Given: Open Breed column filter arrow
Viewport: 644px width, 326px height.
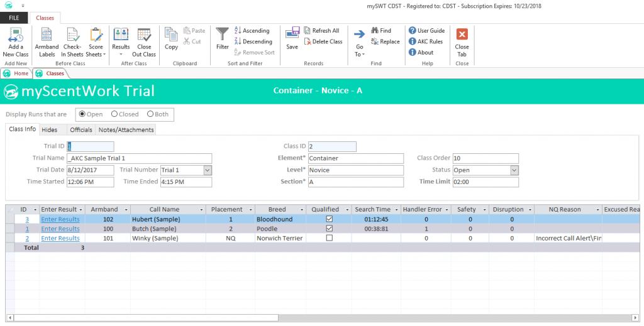Looking at the screenshot, I should [302, 210].
